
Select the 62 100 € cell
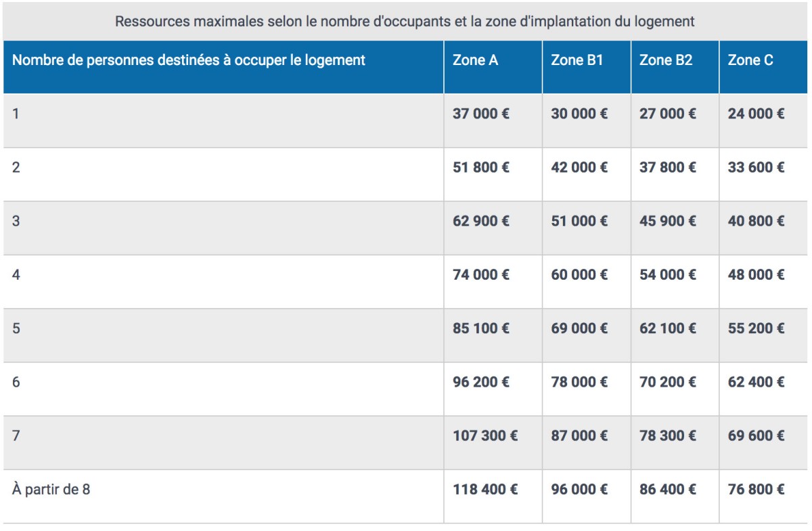(667, 328)
